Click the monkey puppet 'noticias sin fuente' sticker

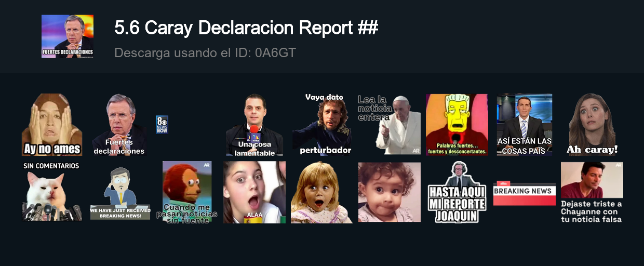pos(187,192)
